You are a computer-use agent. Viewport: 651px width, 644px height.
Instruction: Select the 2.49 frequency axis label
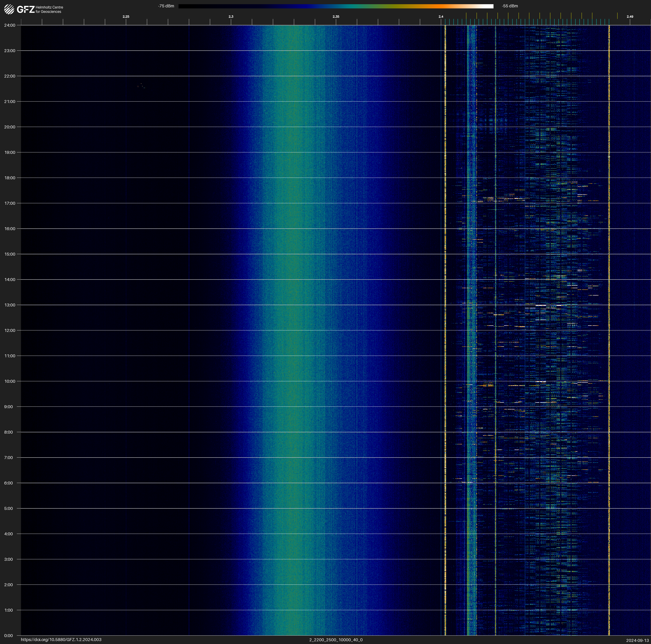click(x=630, y=17)
